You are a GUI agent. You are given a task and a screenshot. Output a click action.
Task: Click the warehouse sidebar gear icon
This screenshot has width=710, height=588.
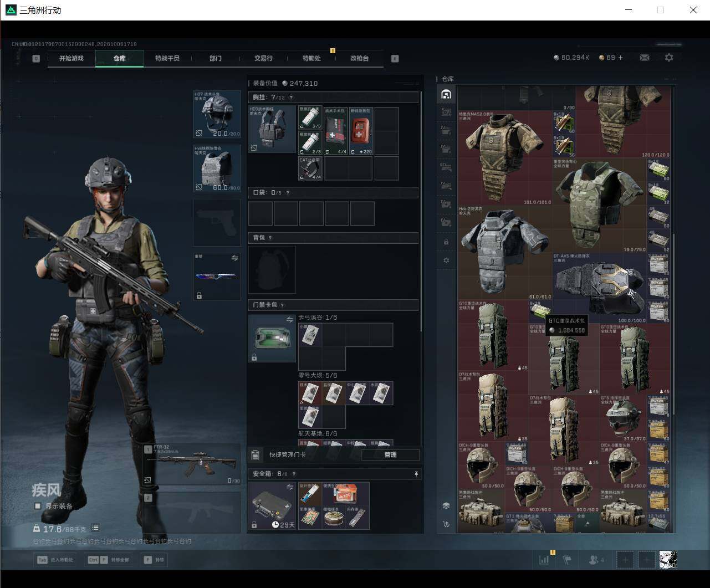tap(446, 260)
